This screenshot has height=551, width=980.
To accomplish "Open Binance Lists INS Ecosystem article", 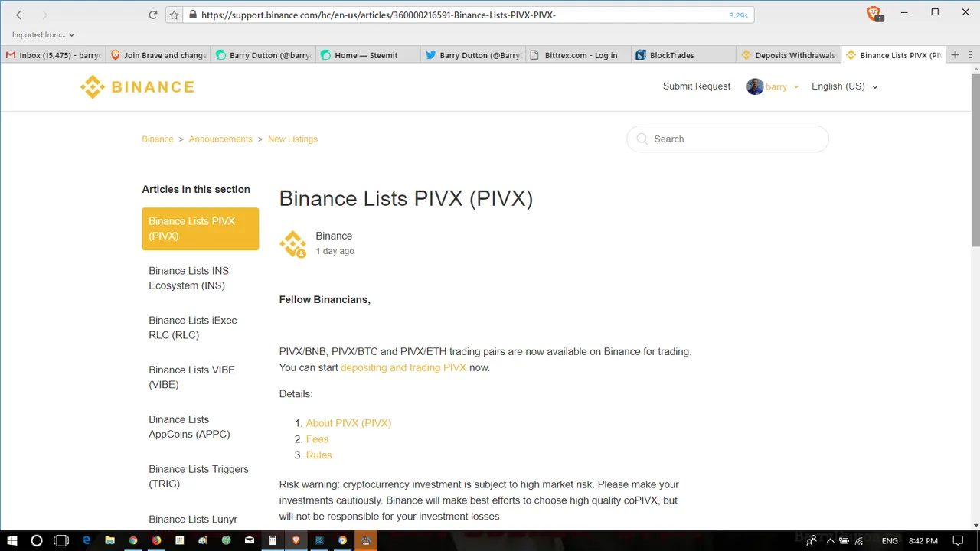I will pyautogui.click(x=189, y=278).
